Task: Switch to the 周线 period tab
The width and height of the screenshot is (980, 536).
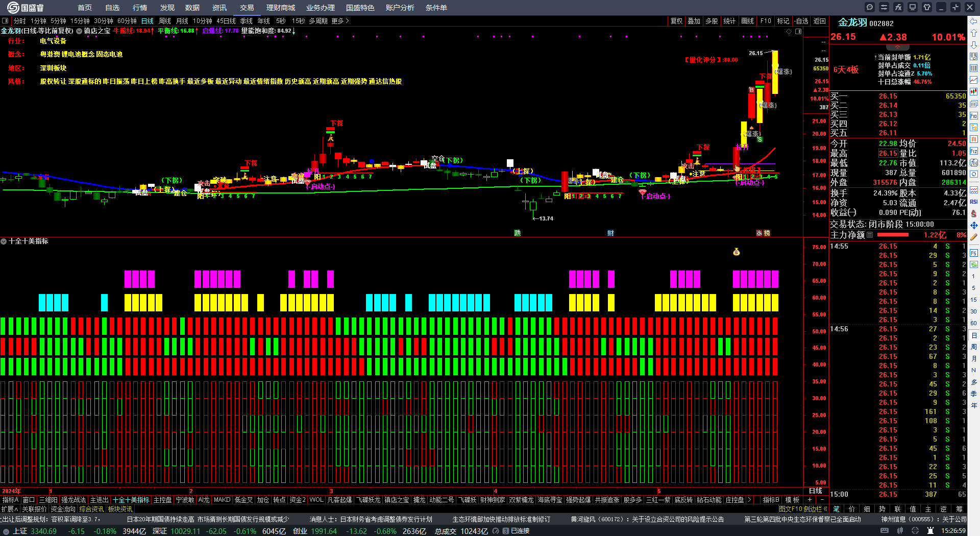Action: tap(165, 21)
